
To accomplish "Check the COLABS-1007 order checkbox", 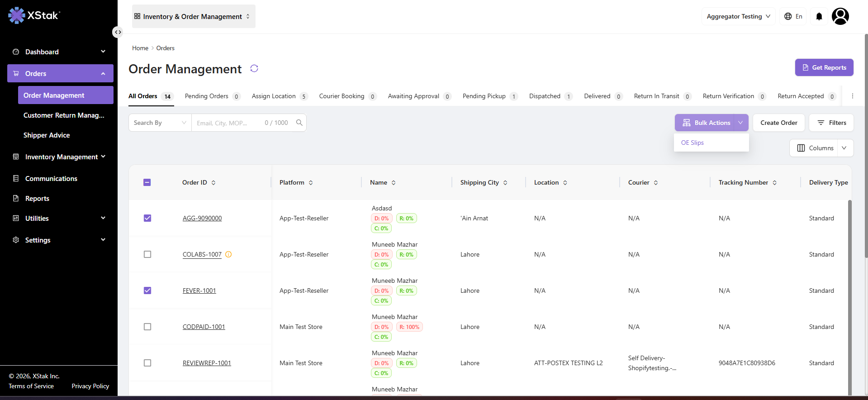I will tap(147, 254).
